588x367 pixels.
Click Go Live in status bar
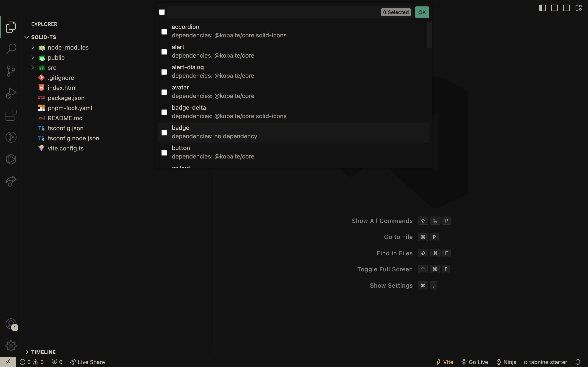475,362
